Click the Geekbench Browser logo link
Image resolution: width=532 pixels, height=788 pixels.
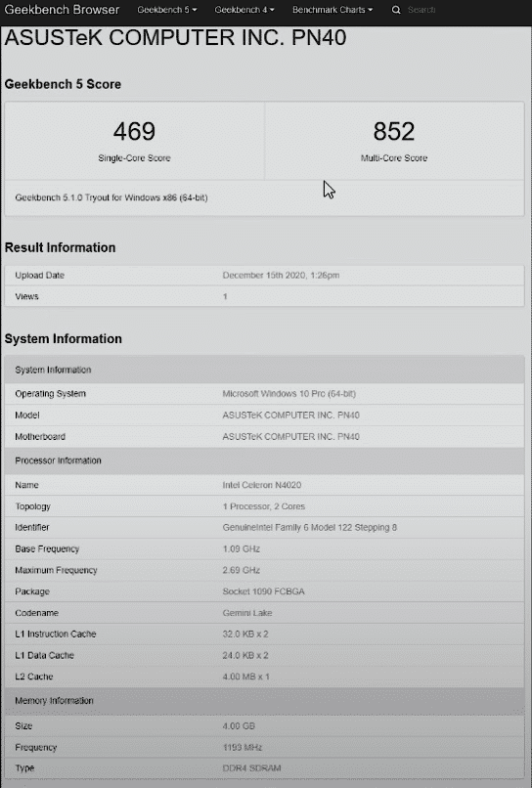coord(62,10)
